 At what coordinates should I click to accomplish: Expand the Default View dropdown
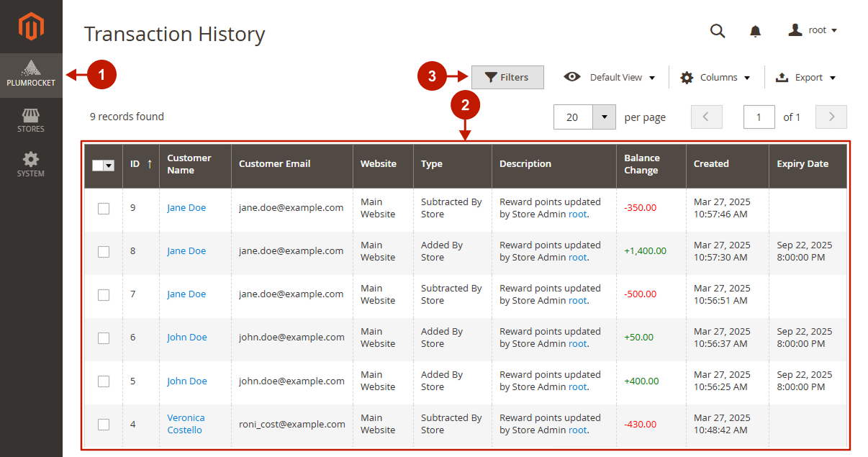coord(610,78)
